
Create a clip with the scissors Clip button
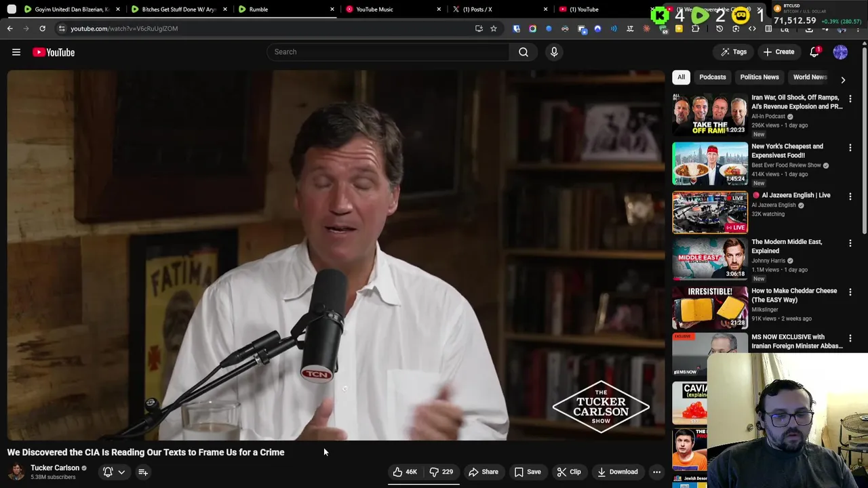tap(569, 472)
